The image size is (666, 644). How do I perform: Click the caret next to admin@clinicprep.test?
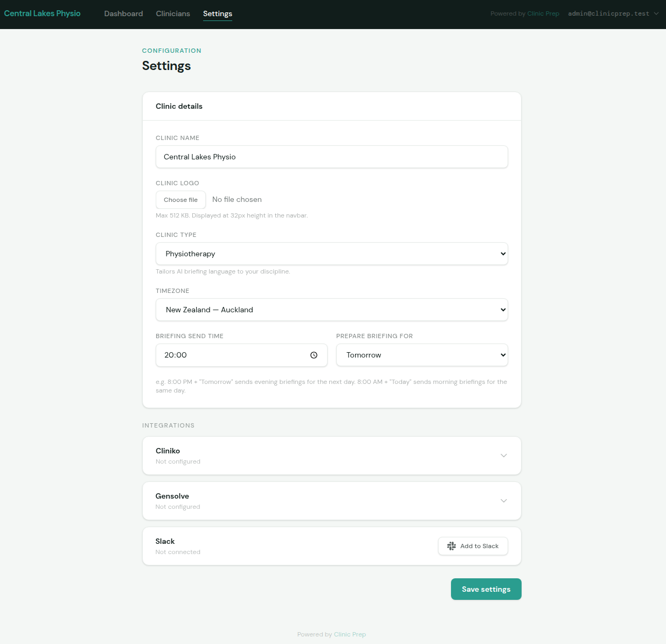[x=656, y=13]
